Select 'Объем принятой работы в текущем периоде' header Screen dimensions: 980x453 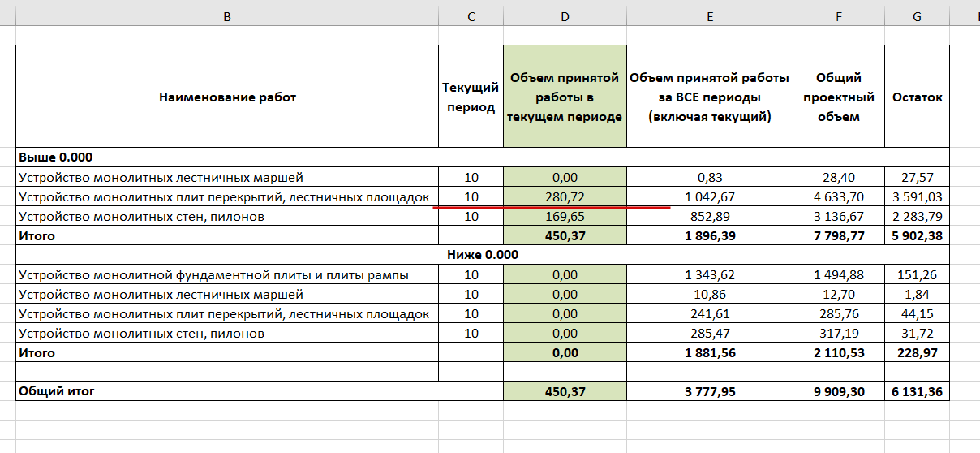pos(565,97)
